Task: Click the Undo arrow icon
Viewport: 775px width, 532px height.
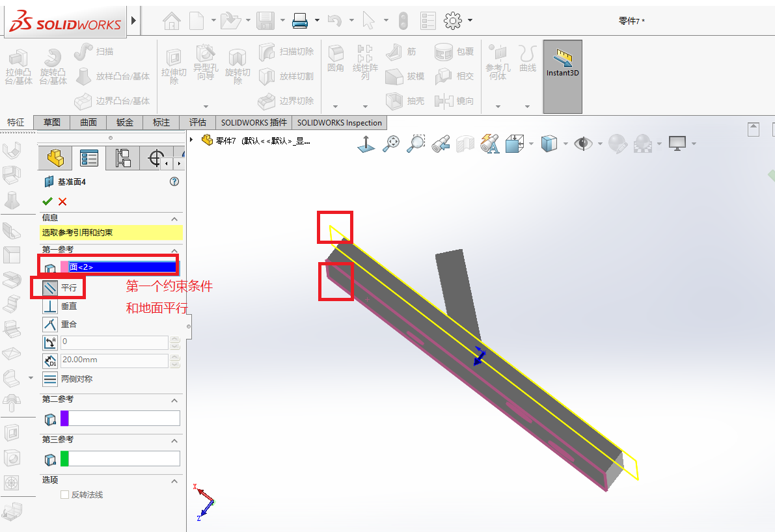Action: (x=334, y=21)
